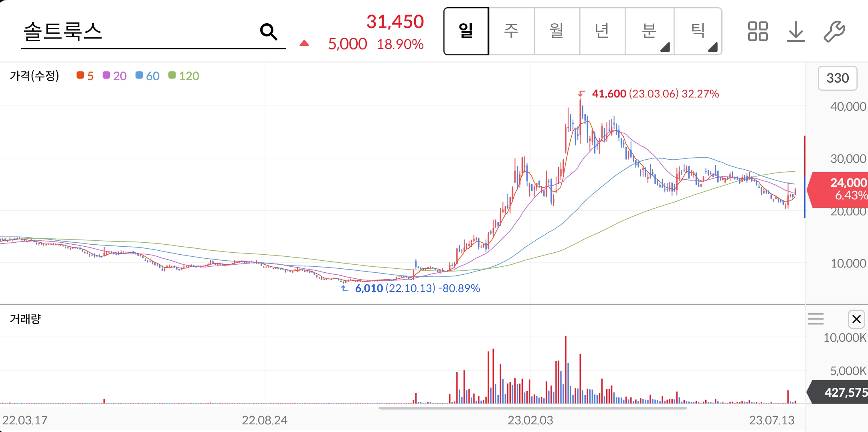Click the hamburger menu on 거래량 panel

coord(816,319)
